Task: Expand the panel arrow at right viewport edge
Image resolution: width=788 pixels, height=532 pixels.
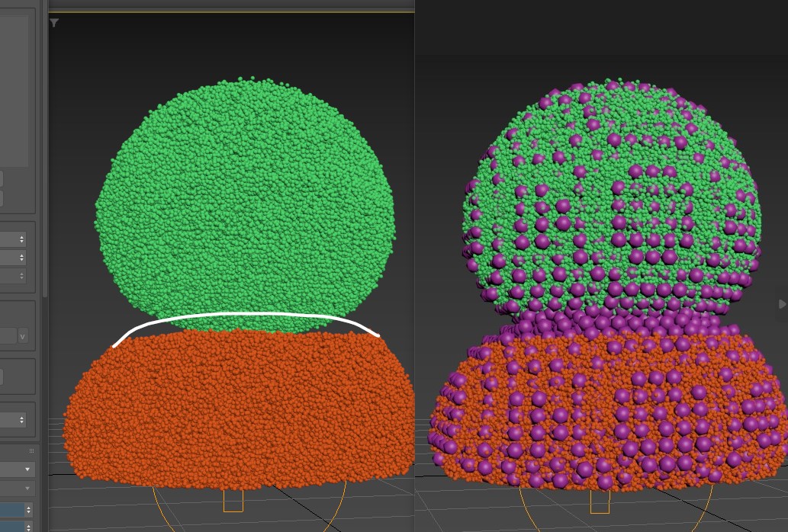Action: 782,304
